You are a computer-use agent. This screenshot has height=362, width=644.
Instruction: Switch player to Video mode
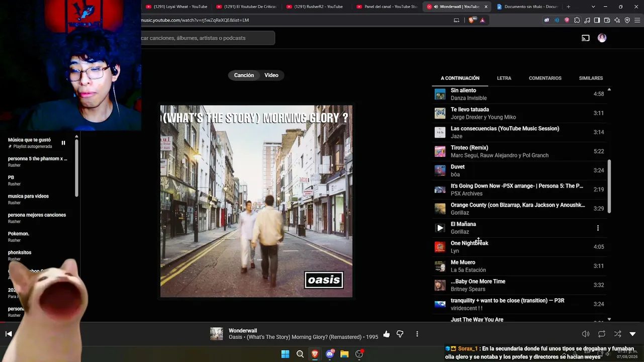(271, 75)
